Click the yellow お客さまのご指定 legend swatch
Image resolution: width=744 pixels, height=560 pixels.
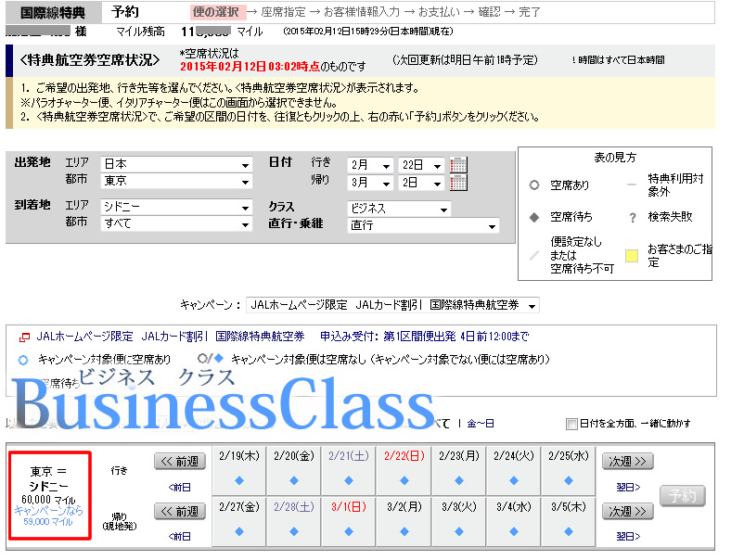[x=632, y=256]
